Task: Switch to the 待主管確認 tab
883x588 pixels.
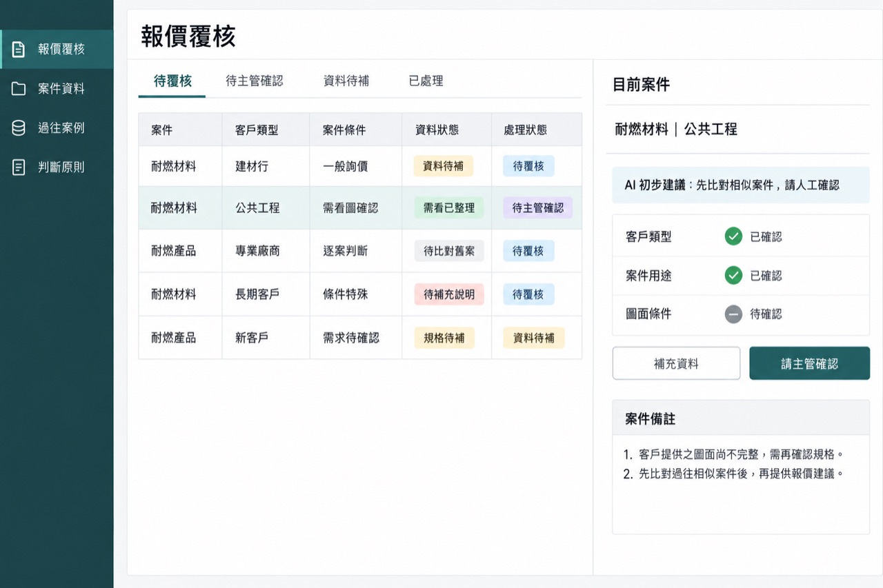Action: (x=255, y=81)
